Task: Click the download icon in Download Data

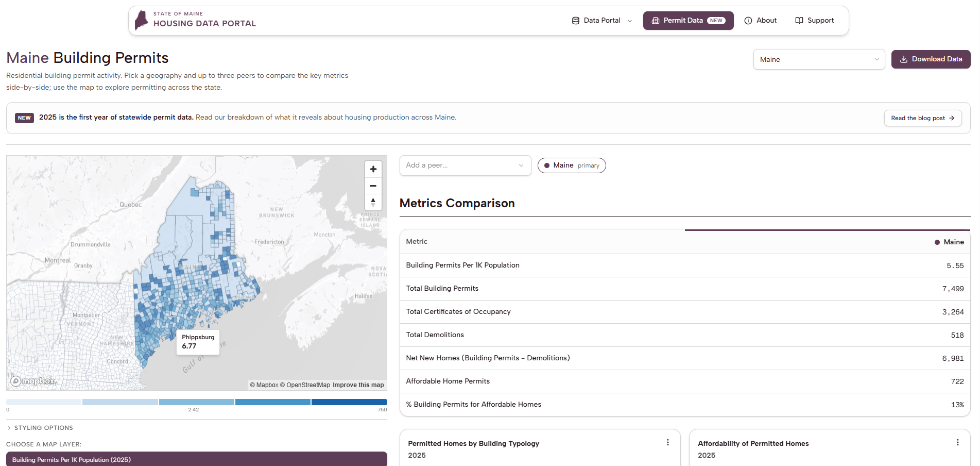Action: pyautogui.click(x=904, y=59)
